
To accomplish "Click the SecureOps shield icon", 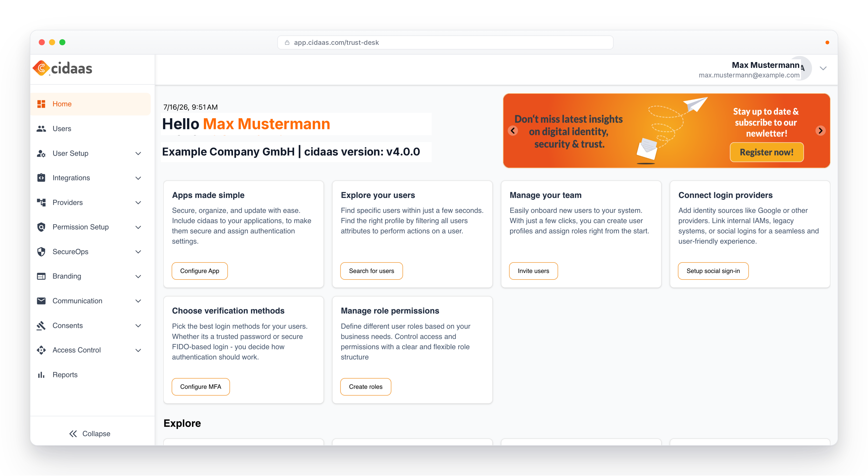I will click(41, 252).
